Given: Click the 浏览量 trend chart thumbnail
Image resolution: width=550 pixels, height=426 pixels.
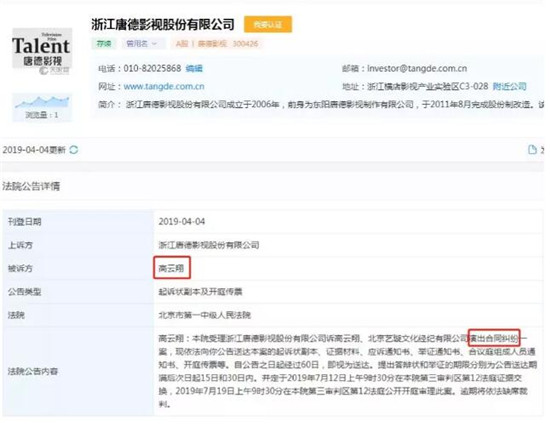Looking at the screenshot, I should click(x=42, y=102).
